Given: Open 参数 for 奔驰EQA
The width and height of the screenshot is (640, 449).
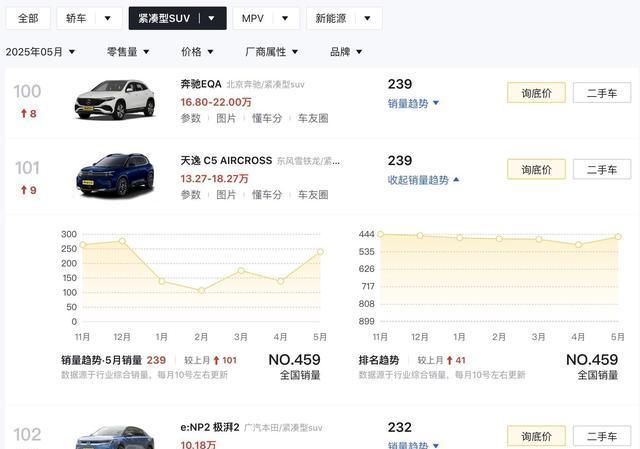Looking at the screenshot, I should tap(191, 118).
